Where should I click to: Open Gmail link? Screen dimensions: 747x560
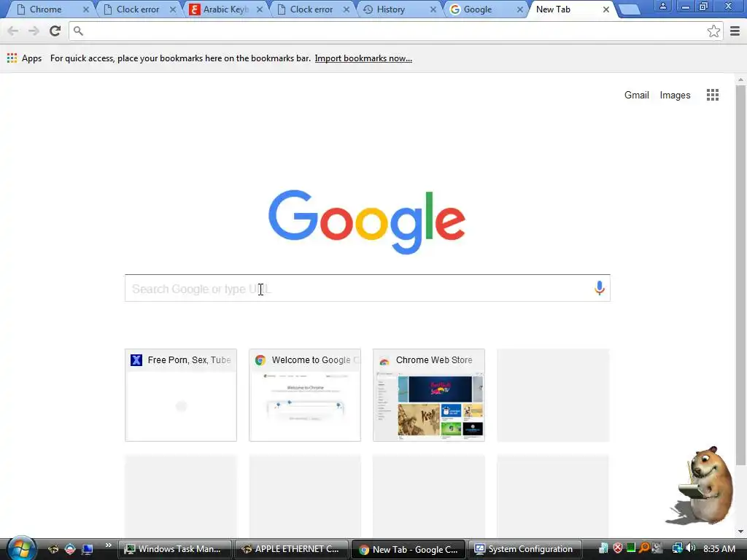coord(636,95)
